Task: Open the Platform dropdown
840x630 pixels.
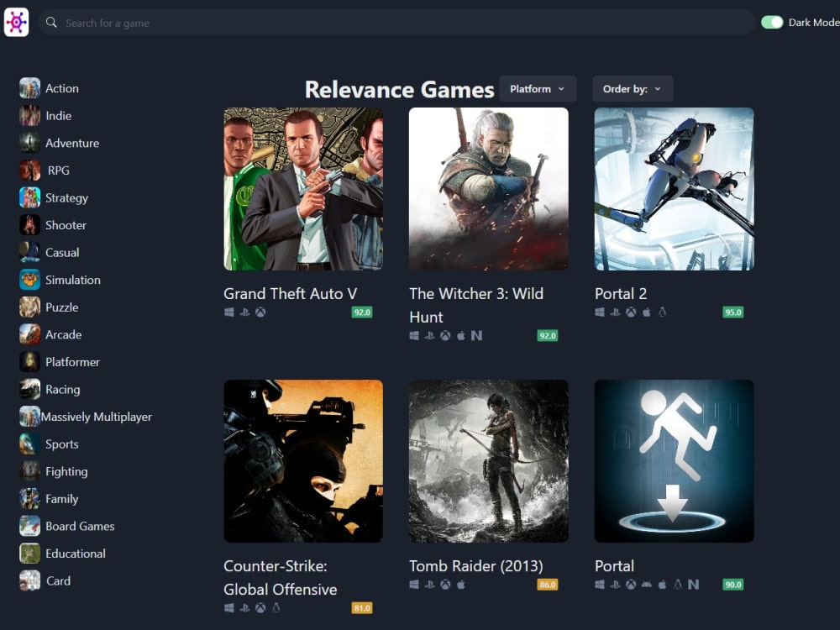Action: (x=538, y=89)
